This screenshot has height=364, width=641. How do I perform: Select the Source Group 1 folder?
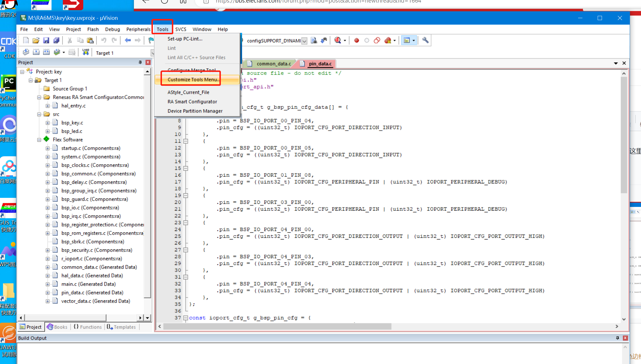click(x=70, y=89)
